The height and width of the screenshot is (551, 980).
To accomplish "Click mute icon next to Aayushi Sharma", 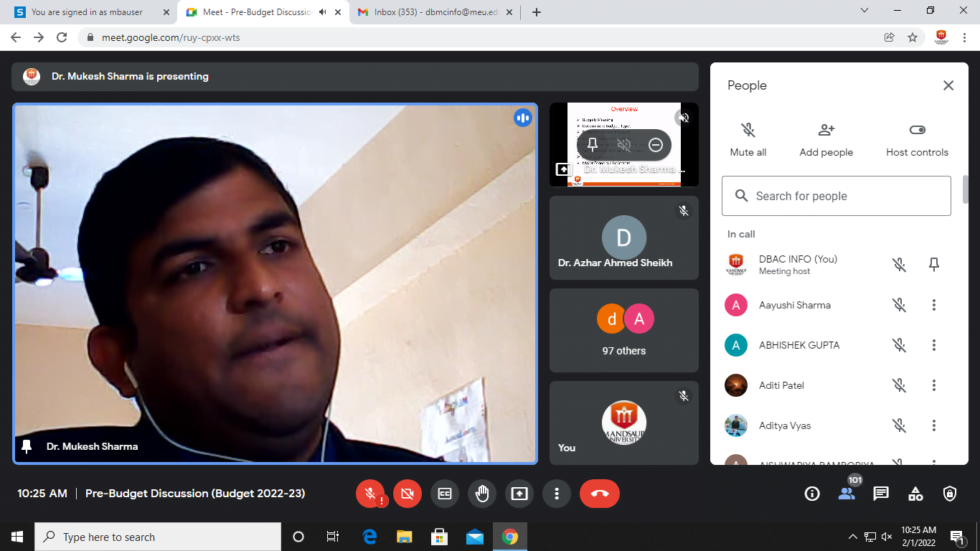I will point(900,305).
